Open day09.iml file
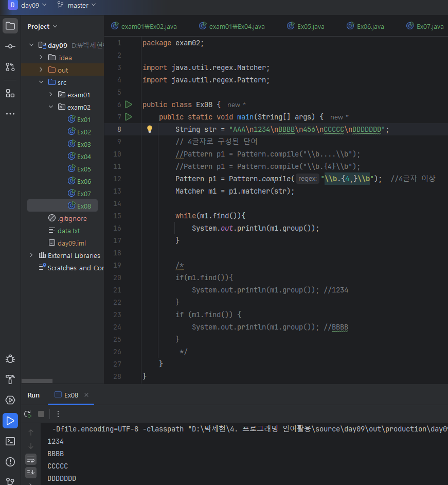The height and width of the screenshot is (485, 448). click(x=67, y=243)
